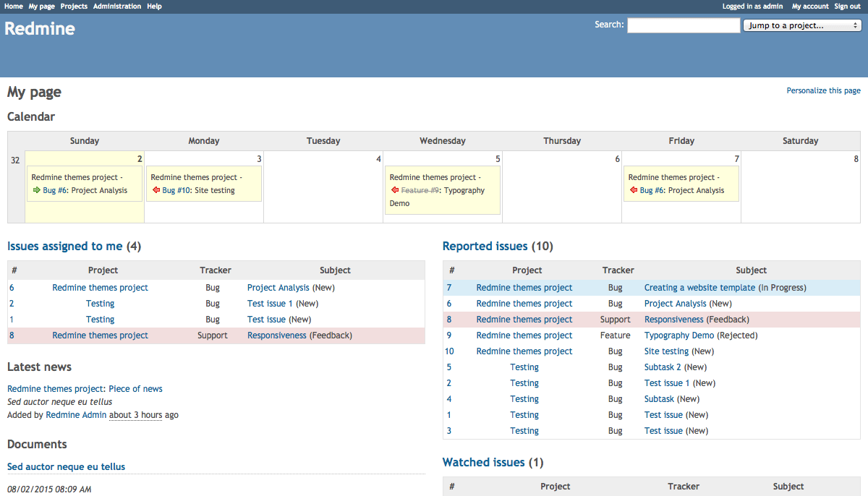Open the "Issues assigned to me" heading link

click(x=65, y=247)
